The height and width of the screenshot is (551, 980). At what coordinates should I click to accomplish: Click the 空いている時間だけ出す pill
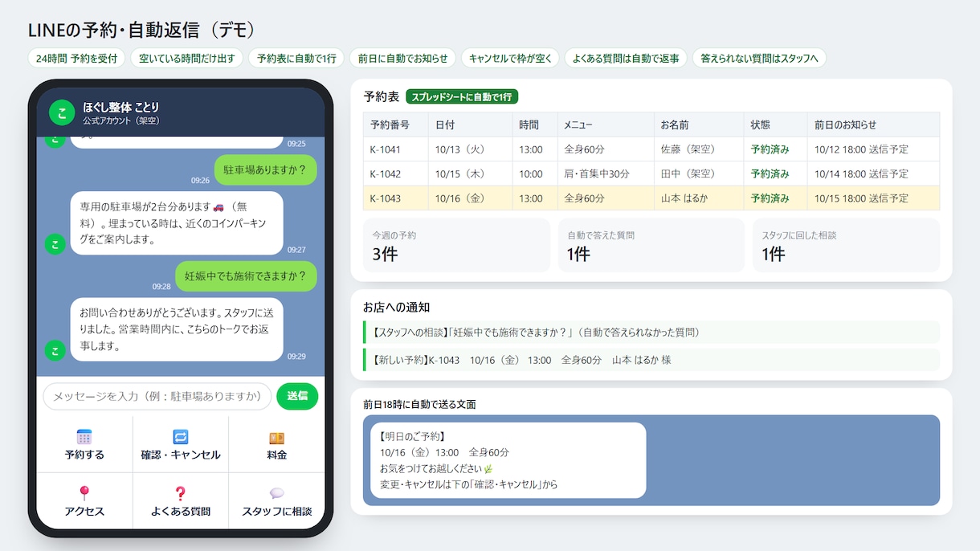coord(187,58)
